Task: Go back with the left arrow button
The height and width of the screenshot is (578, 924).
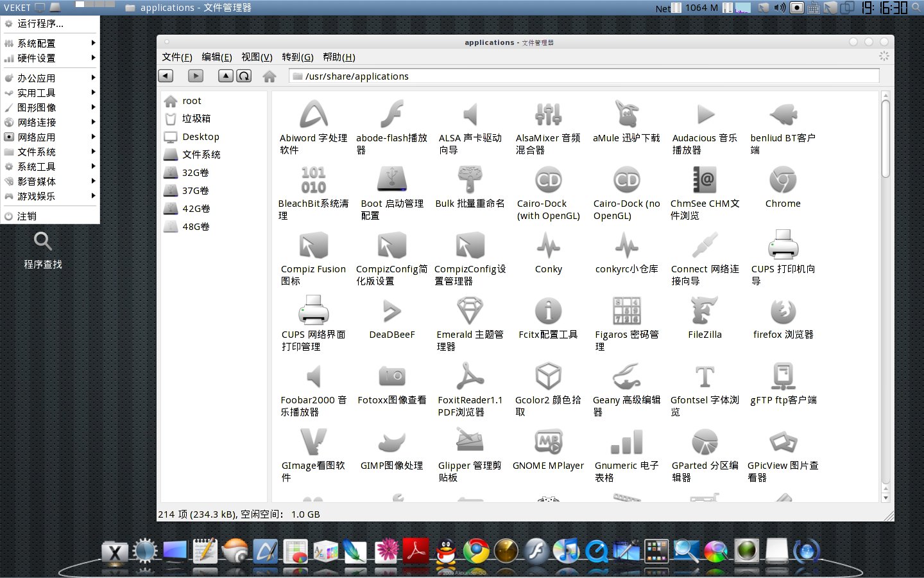Action: tap(166, 76)
